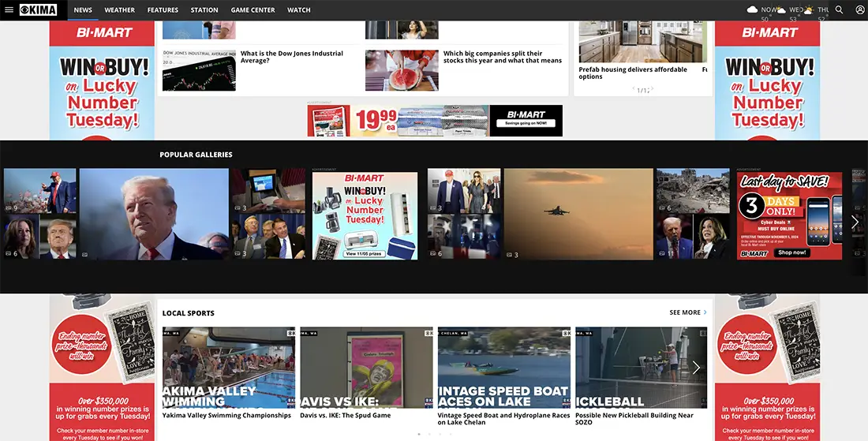Image resolution: width=868 pixels, height=441 pixels.
Task: Slide Local Sports carousel to next
Action: 696,368
